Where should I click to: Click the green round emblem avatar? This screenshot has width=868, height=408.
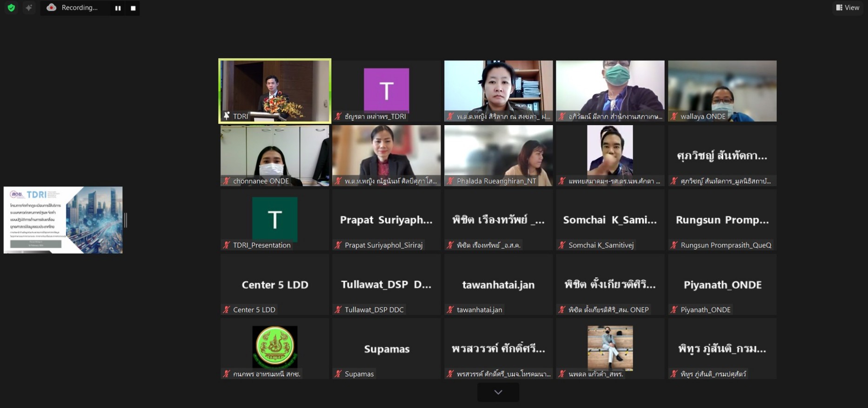274,347
